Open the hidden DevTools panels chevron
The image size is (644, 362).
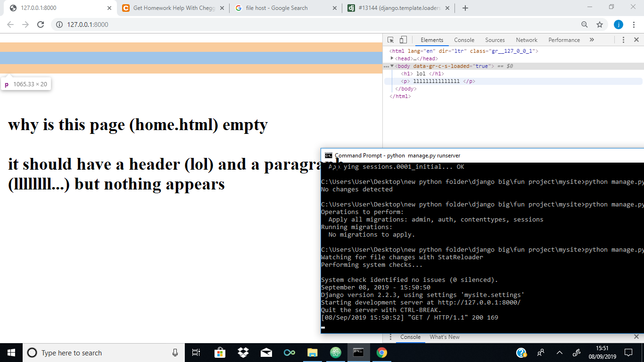click(x=592, y=40)
